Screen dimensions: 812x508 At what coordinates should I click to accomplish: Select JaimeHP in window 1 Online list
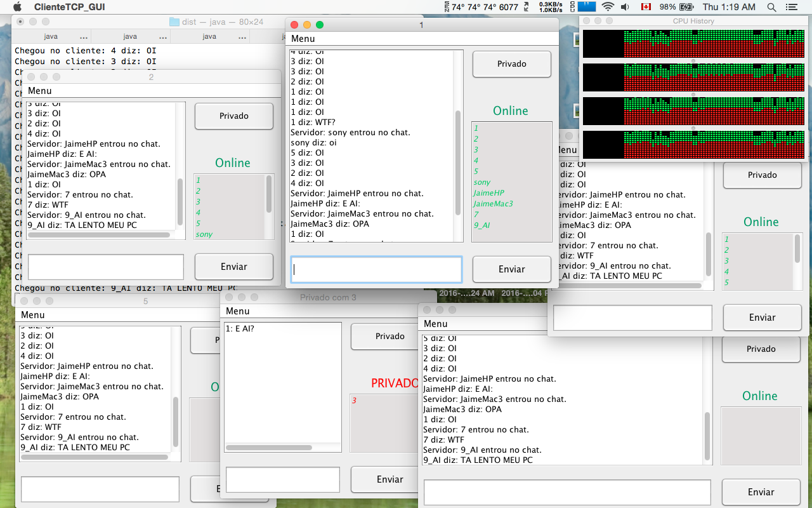[x=488, y=193]
